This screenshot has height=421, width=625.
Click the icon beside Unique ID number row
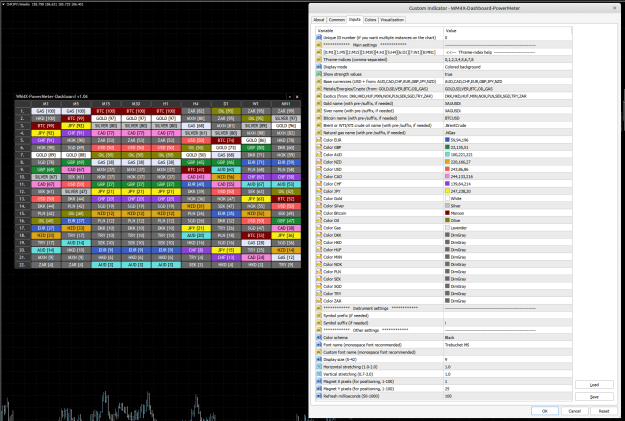point(319,37)
